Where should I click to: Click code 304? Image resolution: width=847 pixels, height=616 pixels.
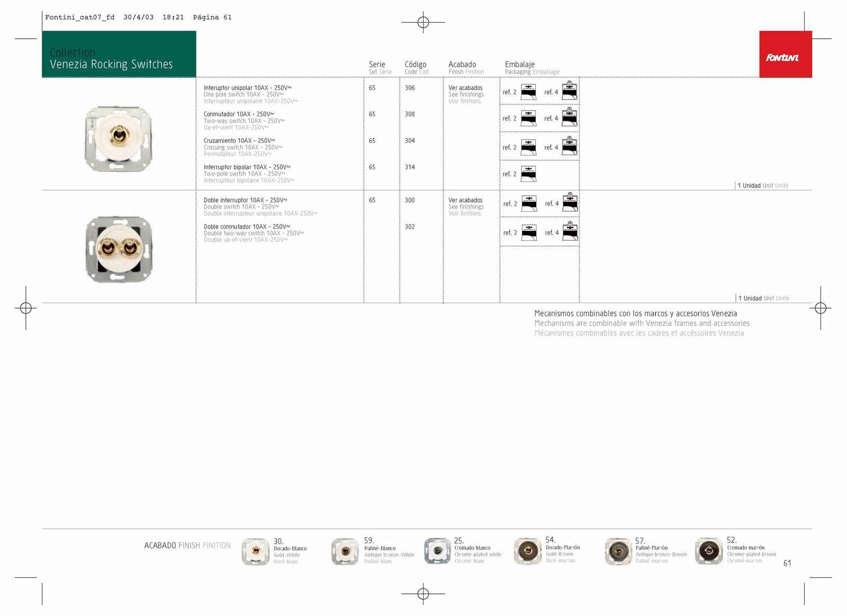coord(410,141)
